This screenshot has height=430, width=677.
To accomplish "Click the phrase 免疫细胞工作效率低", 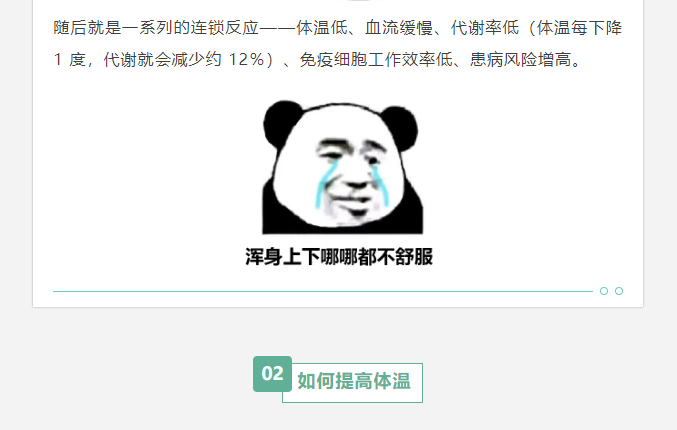I will coord(376,60).
